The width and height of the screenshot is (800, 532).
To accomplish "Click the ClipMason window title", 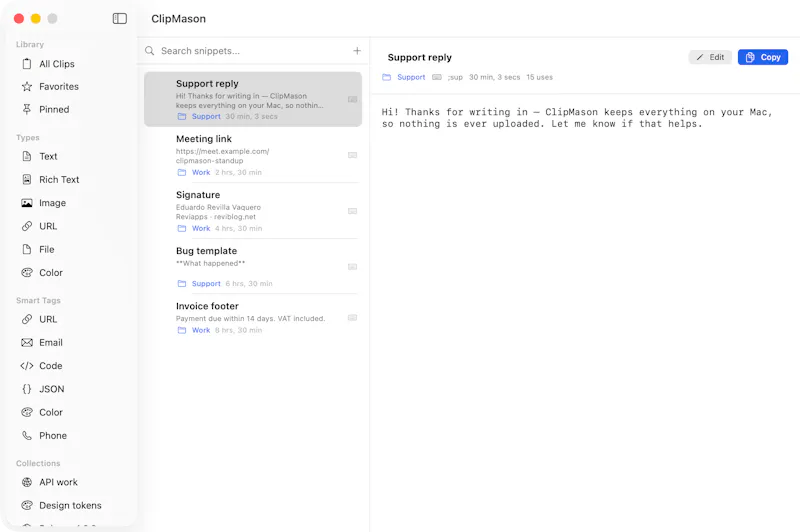I will pos(179,18).
